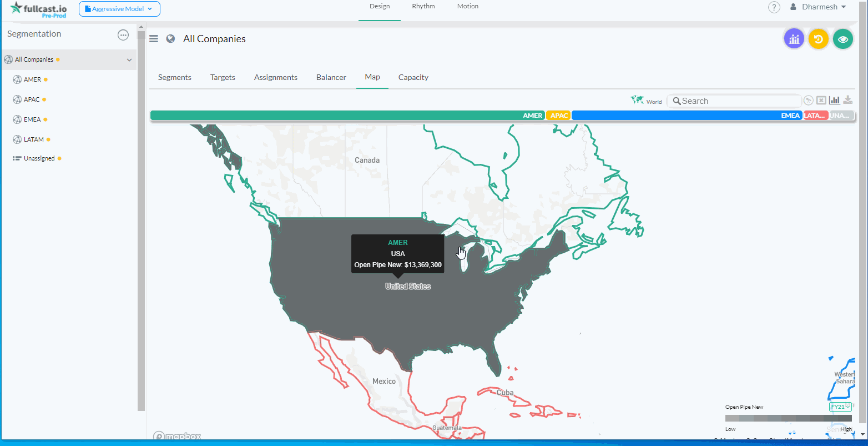This screenshot has width=868, height=446.
Task: Click the yellow history restore button
Action: pos(819,39)
